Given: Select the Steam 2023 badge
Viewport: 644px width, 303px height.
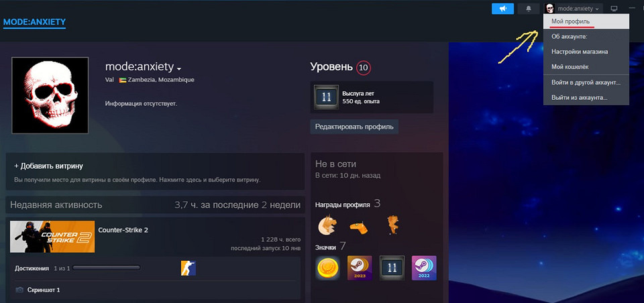Looking at the screenshot, I should pyautogui.click(x=360, y=268).
